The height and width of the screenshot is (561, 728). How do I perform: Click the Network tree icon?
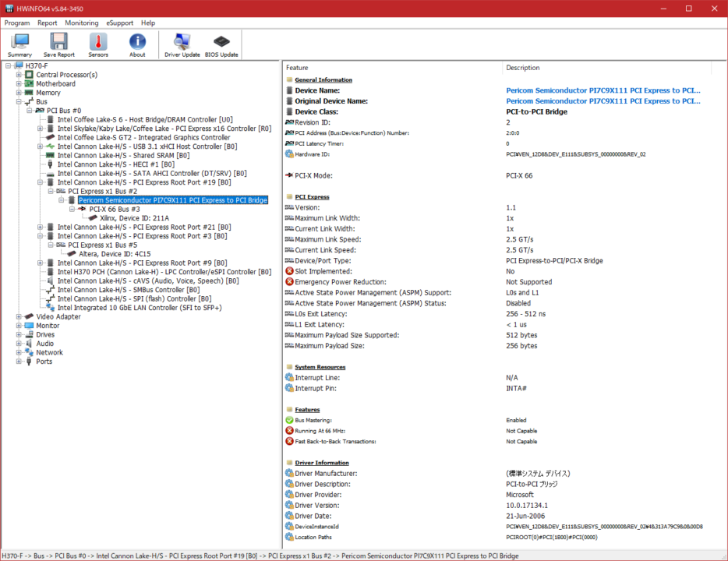click(x=30, y=353)
